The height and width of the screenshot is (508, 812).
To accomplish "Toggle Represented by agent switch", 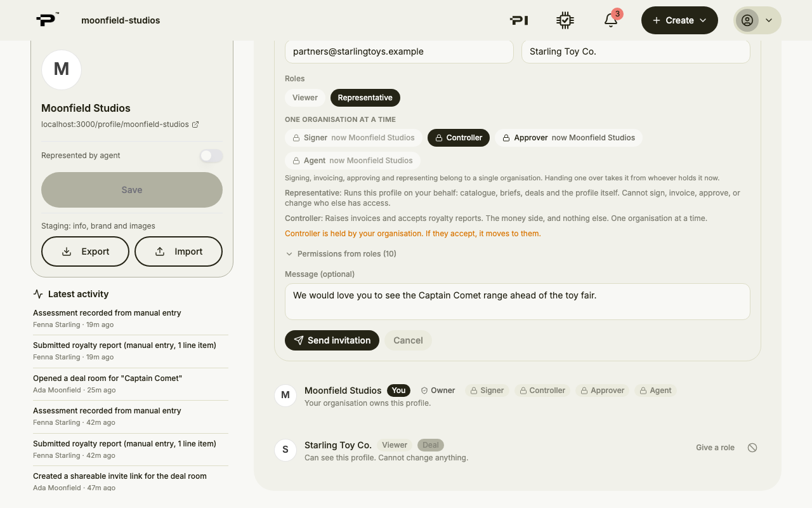I will click(211, 156).
